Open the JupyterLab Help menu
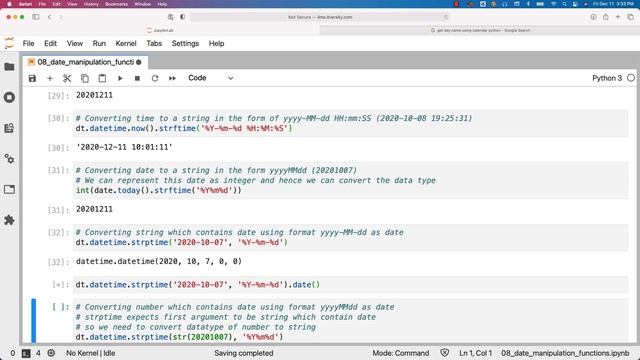Screen dimensions: 640x360 pos(216,43)
